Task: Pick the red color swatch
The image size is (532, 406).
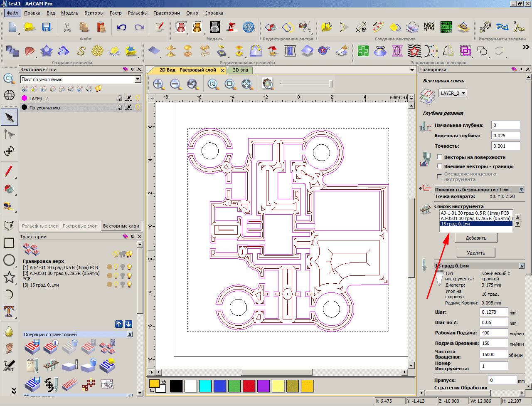Action: (249, 386)
